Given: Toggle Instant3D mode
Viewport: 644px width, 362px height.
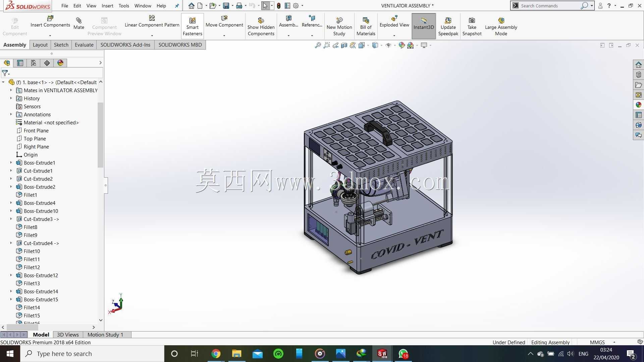Looking at the screenshot, I should (x=424, y=26).
